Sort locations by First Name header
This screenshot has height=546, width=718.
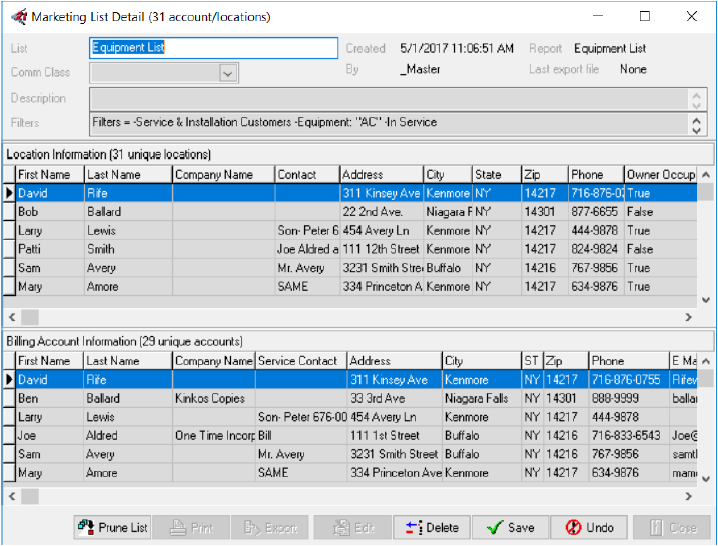point(50,175)
